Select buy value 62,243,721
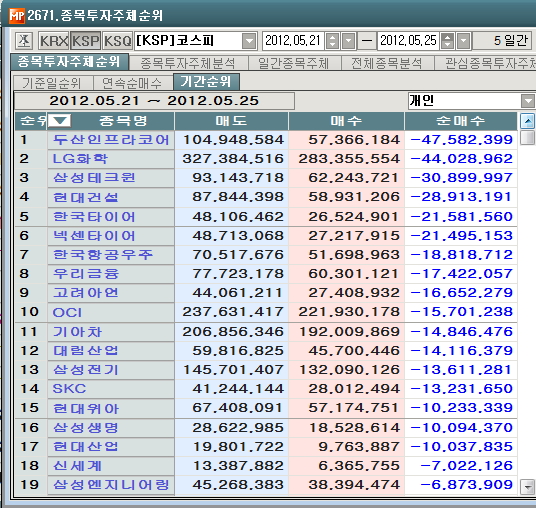The image size is (536, 508). (346, 178)
